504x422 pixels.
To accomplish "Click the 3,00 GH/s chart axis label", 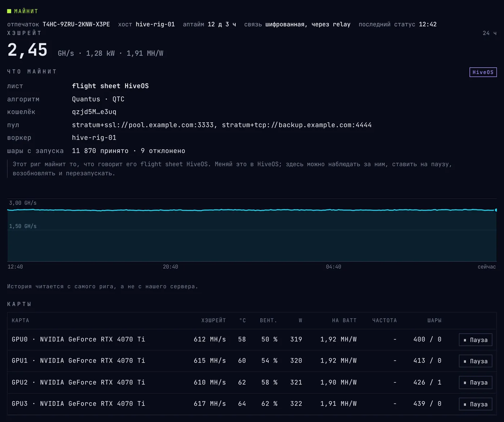I will tap(23, 203).
